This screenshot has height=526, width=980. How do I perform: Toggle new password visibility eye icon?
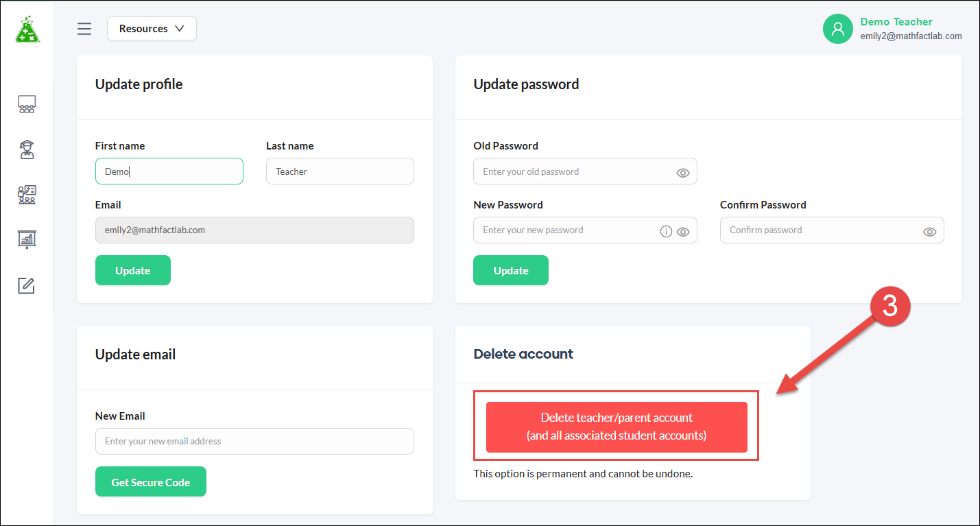click(682, 232)
